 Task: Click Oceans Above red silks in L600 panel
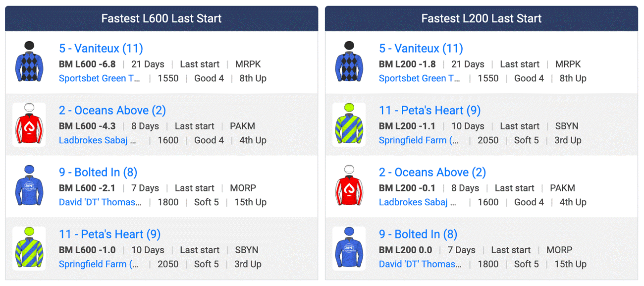[x=29, y=124]
